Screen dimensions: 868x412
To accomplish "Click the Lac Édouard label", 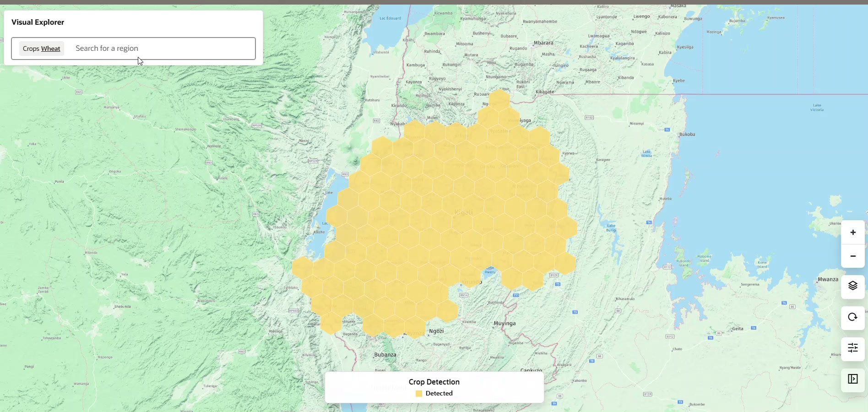I will point(390,18).
